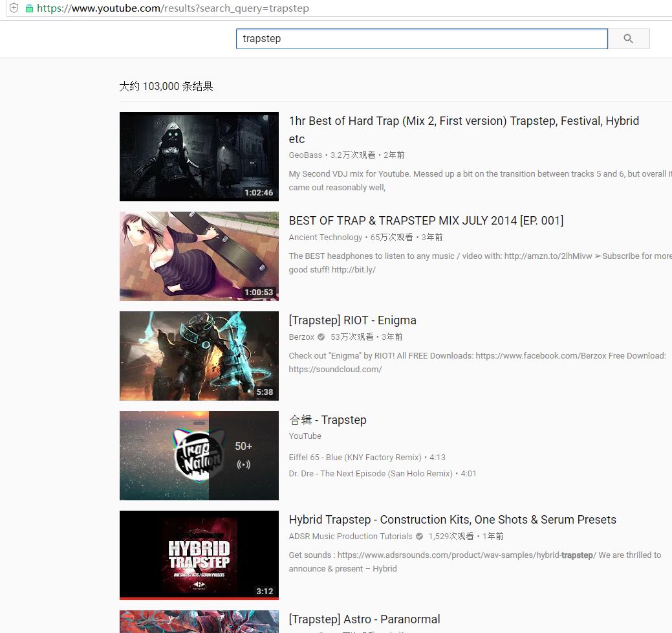
Task: Visit the GeoBass channel
Action: pyautogui.click(x=305, y=155)
